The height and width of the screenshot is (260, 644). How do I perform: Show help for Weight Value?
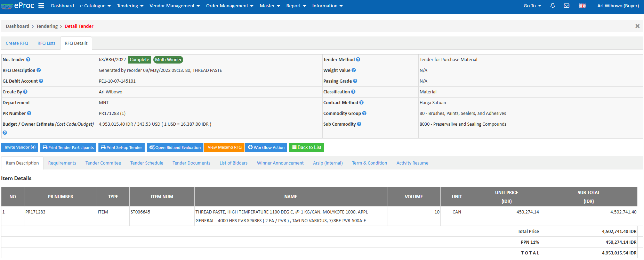pyautogui.click(x=354, y=70)
